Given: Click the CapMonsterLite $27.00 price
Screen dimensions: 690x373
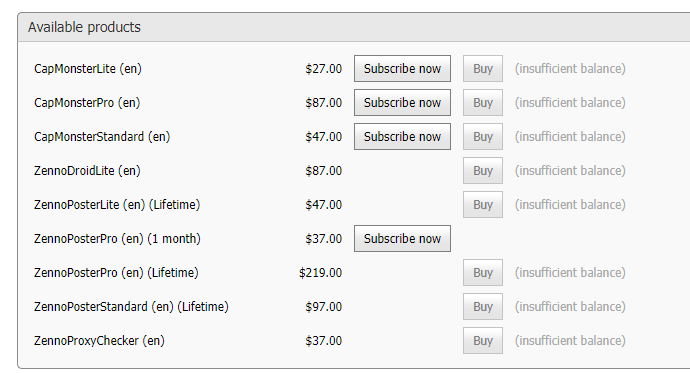Looking at the screenshot, I should 323,69.
